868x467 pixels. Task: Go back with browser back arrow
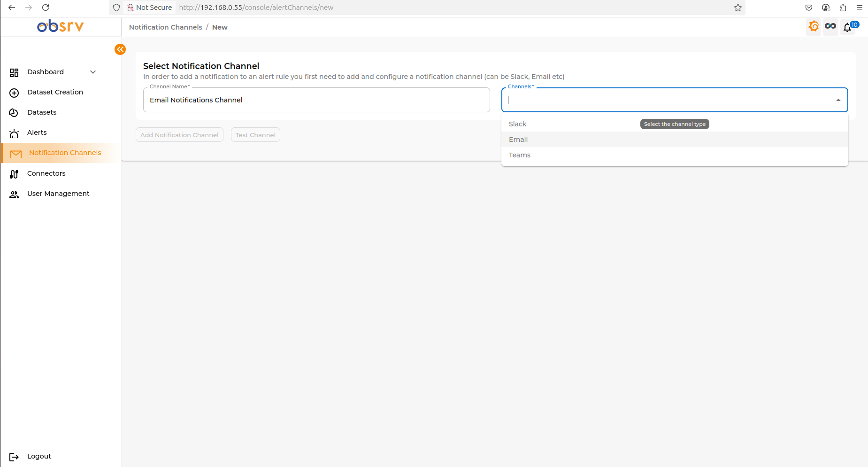tap(12, 8)
